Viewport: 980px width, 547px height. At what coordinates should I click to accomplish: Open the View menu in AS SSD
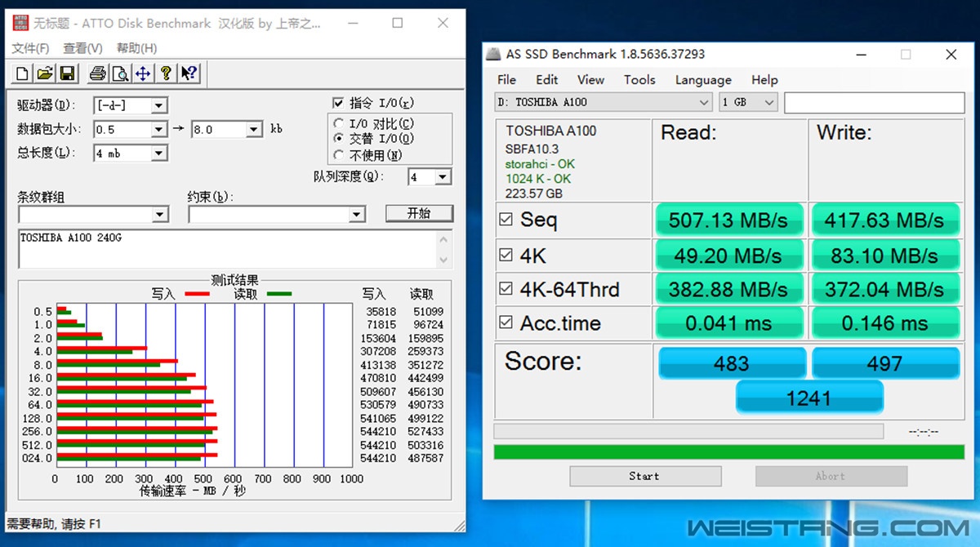[590, 80]
